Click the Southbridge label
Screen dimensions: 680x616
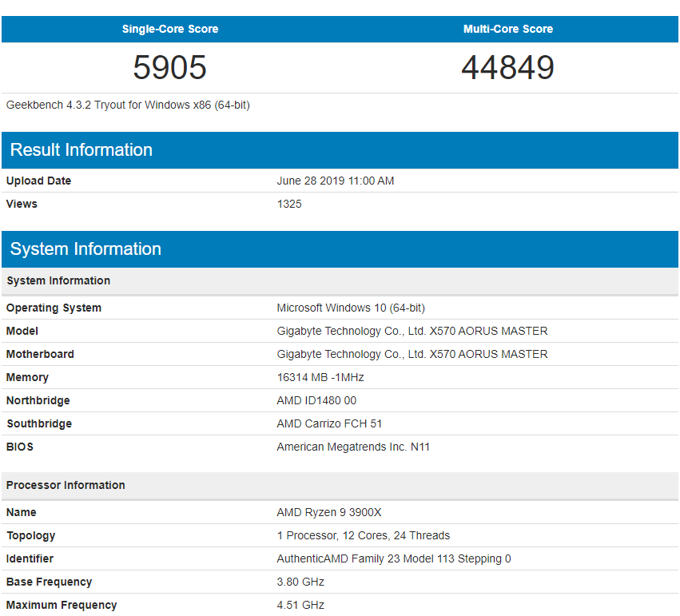[39, 423]
